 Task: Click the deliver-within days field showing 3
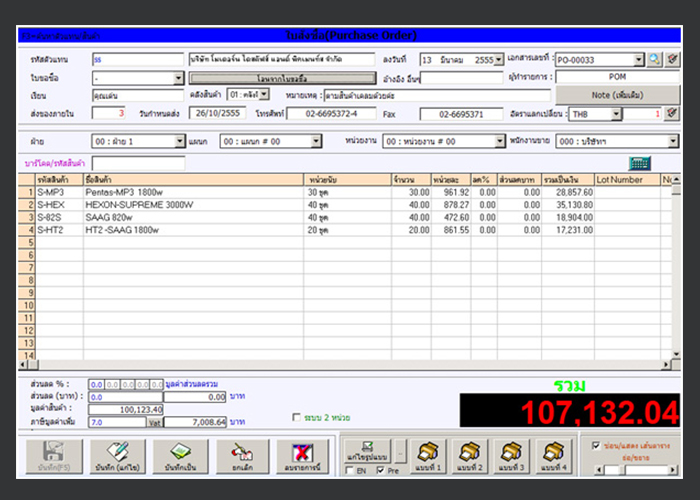108,113
